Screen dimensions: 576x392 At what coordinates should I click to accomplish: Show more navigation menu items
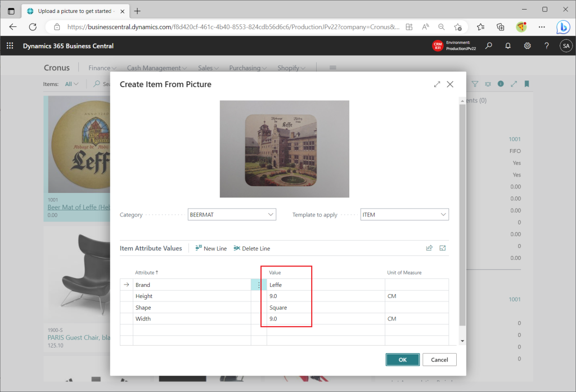[x=333, y=67]
